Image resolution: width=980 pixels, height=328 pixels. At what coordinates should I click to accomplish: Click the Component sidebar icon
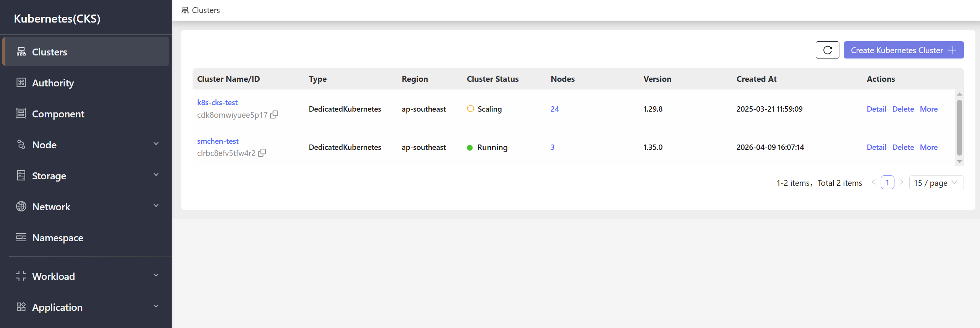point(21,114)
